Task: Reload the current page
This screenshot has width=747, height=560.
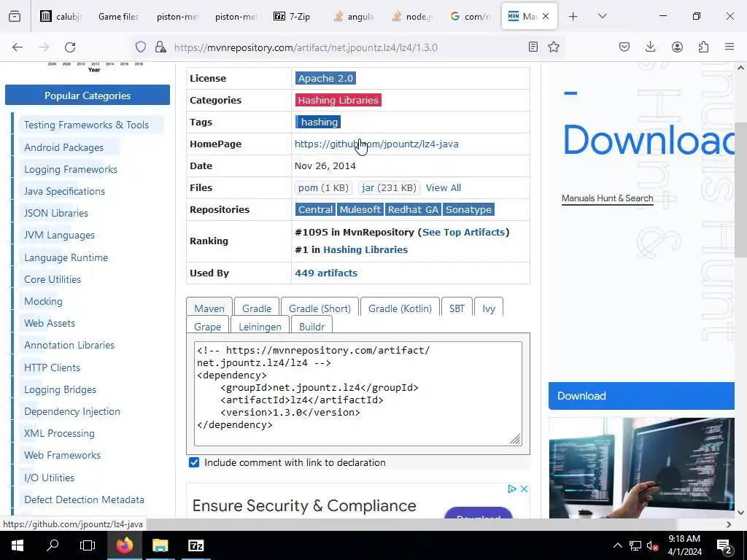Action: [x=70, y=47]
